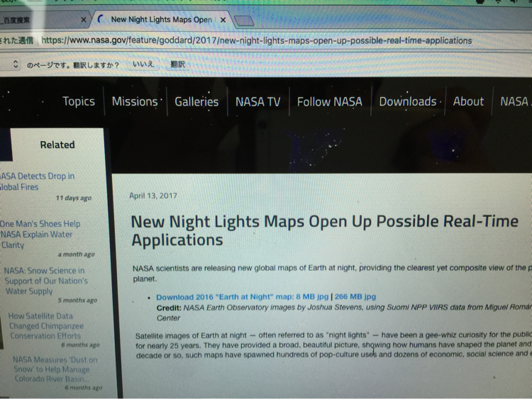
Task: Close the Baidu search tab
Action: pos(84,20)
